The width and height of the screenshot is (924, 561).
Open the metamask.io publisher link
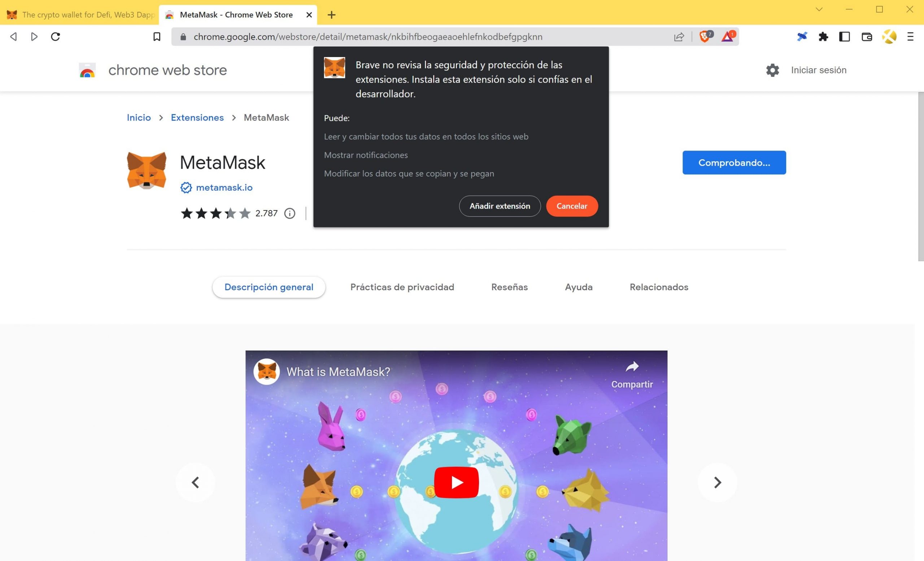(224, 187)
